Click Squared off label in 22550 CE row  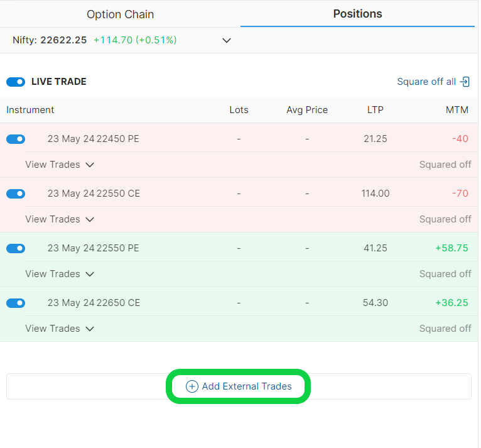(x=445, y=219)
